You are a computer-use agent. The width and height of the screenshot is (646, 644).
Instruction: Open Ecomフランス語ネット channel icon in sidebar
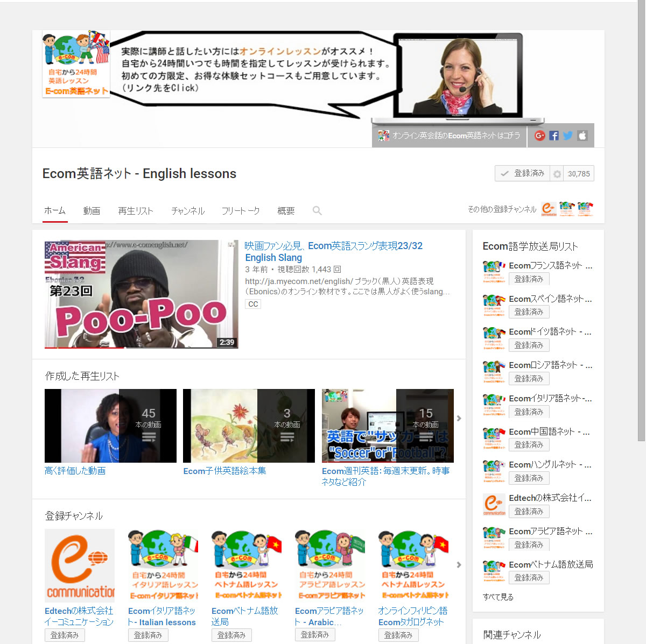pyautogui.click(x=494, y=272)
